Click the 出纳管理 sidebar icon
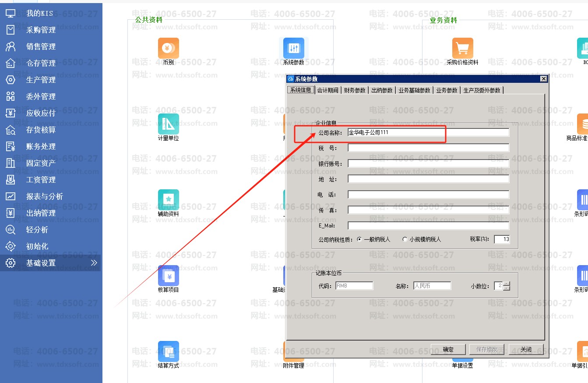Viewport: 588px width, 383px height. [x=11, y=213]
